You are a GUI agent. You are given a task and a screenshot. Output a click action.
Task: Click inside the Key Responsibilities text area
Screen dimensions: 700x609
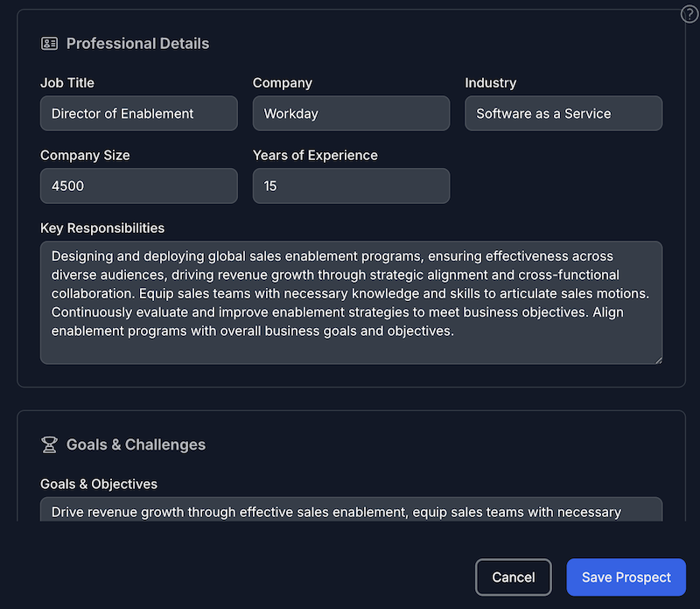[x=350, y=297]
